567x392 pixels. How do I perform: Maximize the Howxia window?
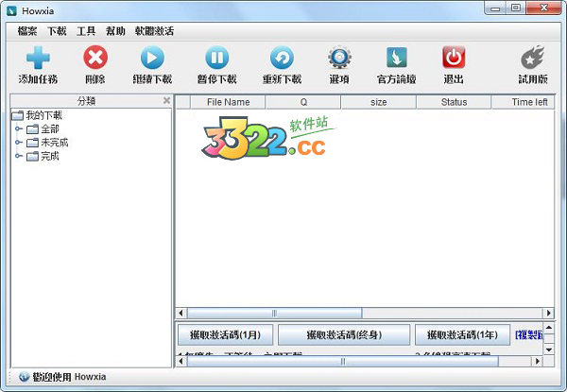(x=516, y=9)
